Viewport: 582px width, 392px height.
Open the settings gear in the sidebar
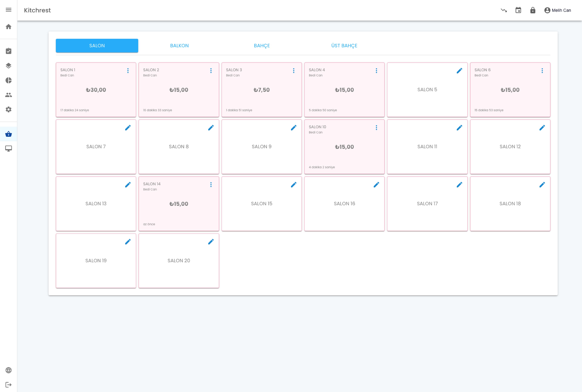[8, 109]
